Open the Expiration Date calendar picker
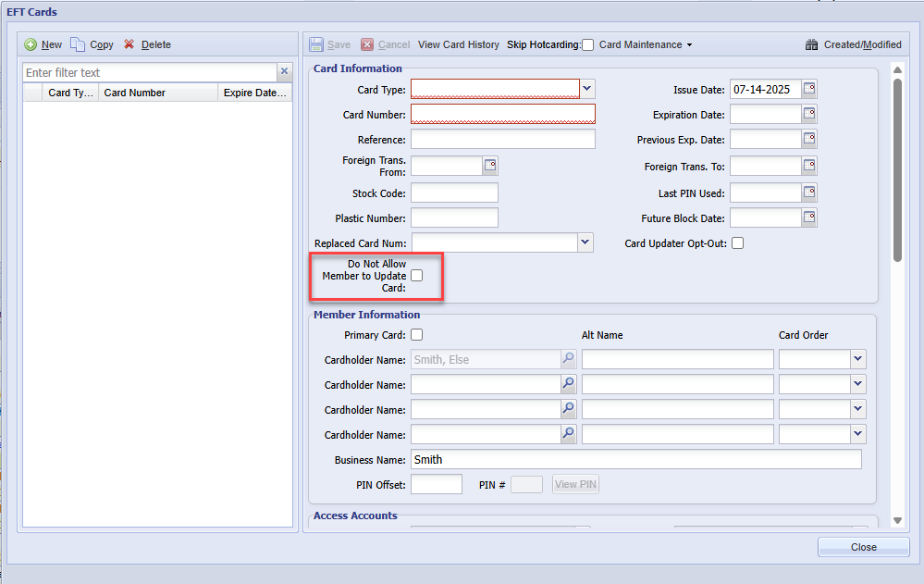Screen dimensions: 924x584 click(x=809, y=115)
